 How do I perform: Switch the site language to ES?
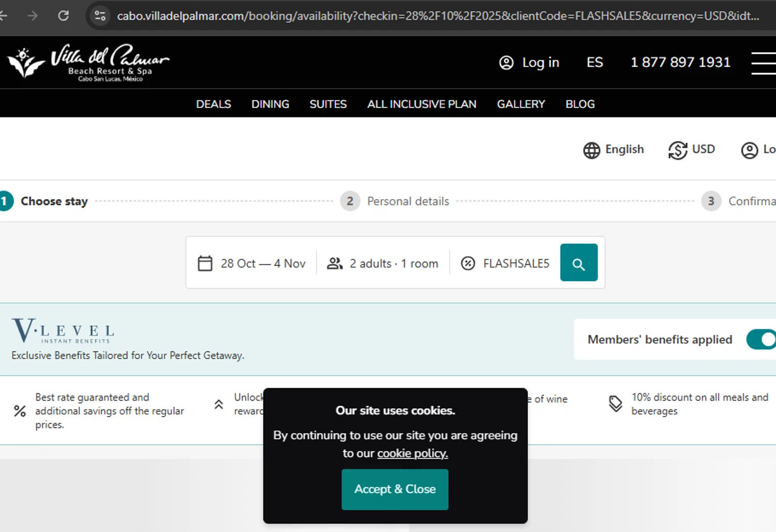coord(594,63)
